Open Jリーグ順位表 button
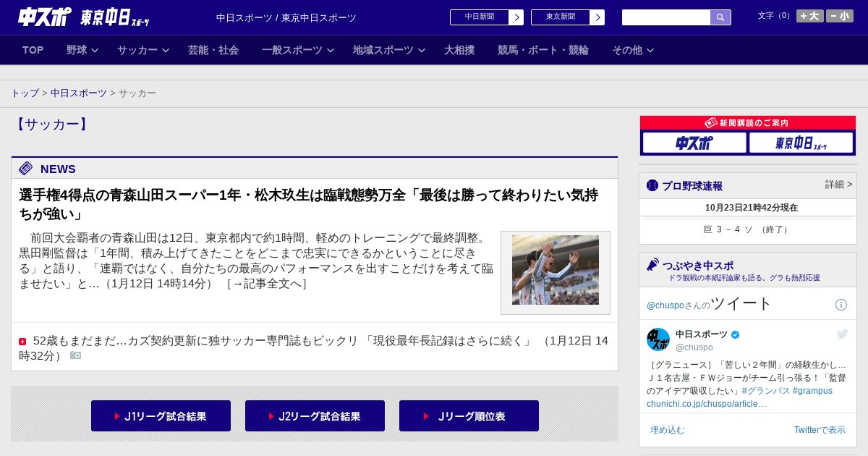Screen dimensions: 868x456 click(469, 416)
